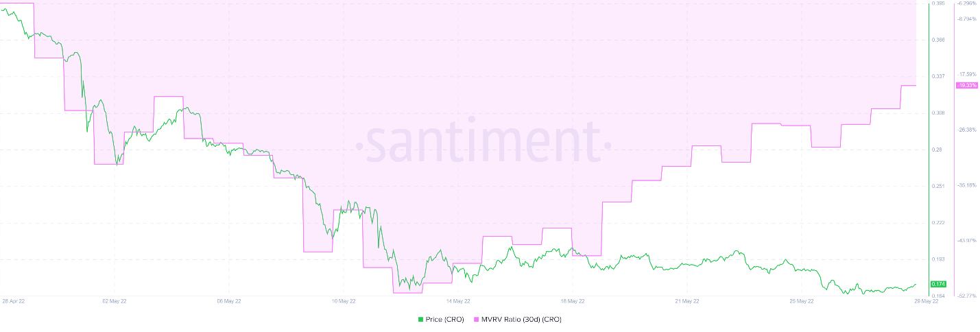Toggle the MVRV Ratio (30d) (CRO) legend label

coord(521,319)
